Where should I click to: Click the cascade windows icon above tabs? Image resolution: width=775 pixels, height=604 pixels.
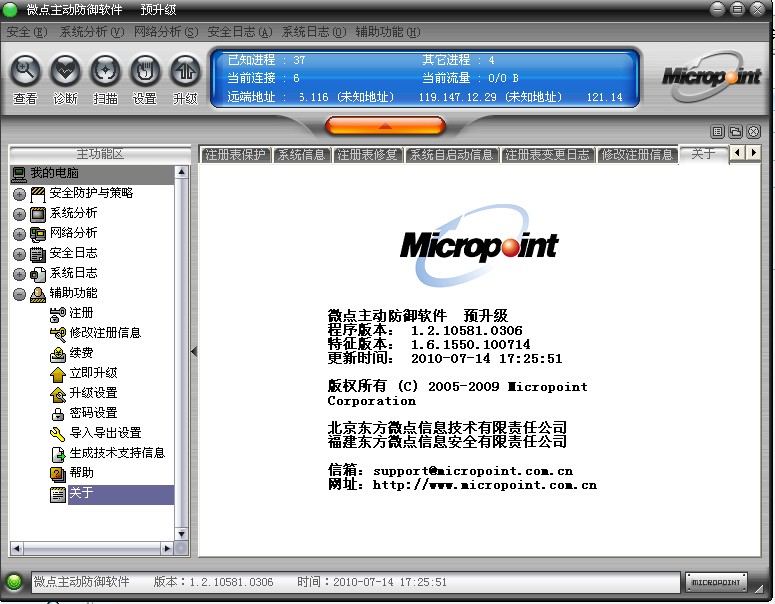[x=735, y=131]
